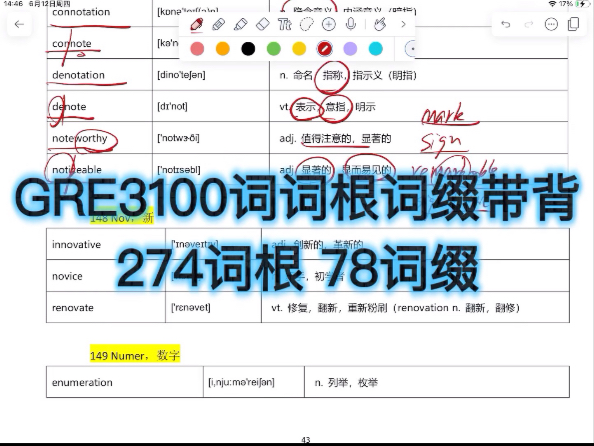Choose the black color swatch
The height and width of the screenshot is (446, 594).
click(248, 49)
